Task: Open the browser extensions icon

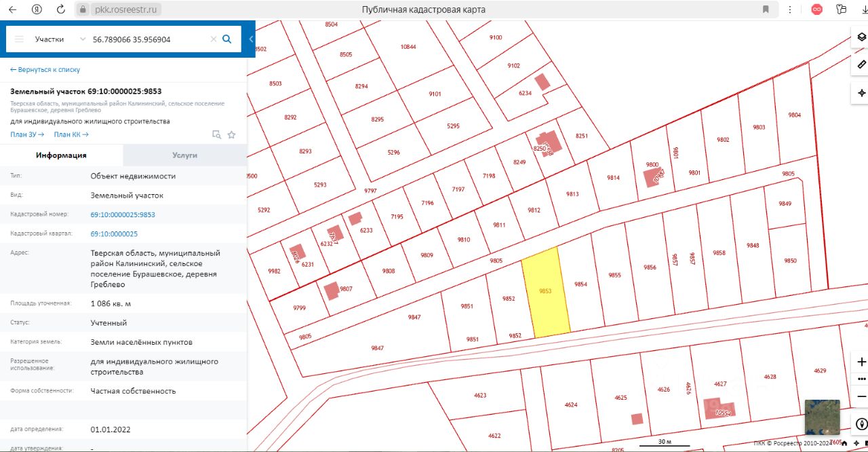Action: point(842,10)
